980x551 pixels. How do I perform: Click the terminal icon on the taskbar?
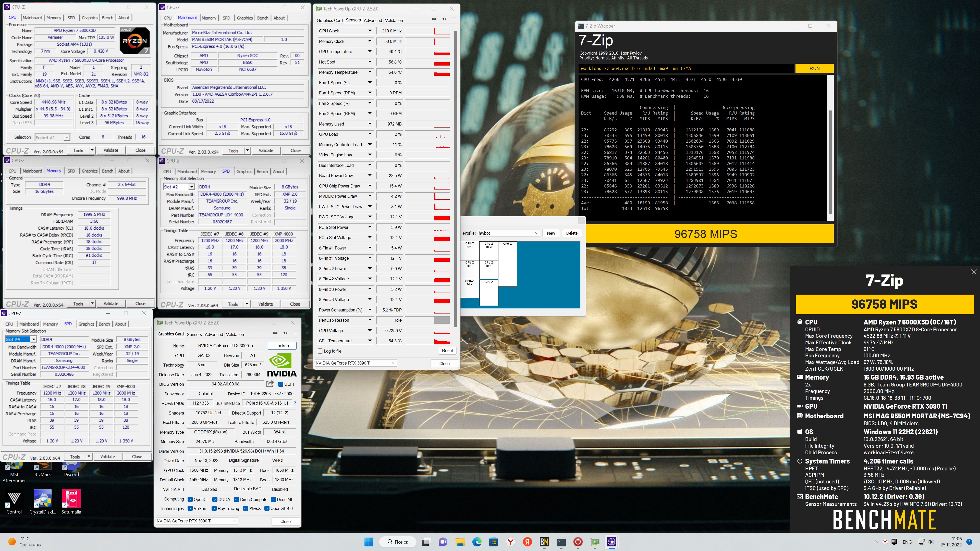[561, 542]
